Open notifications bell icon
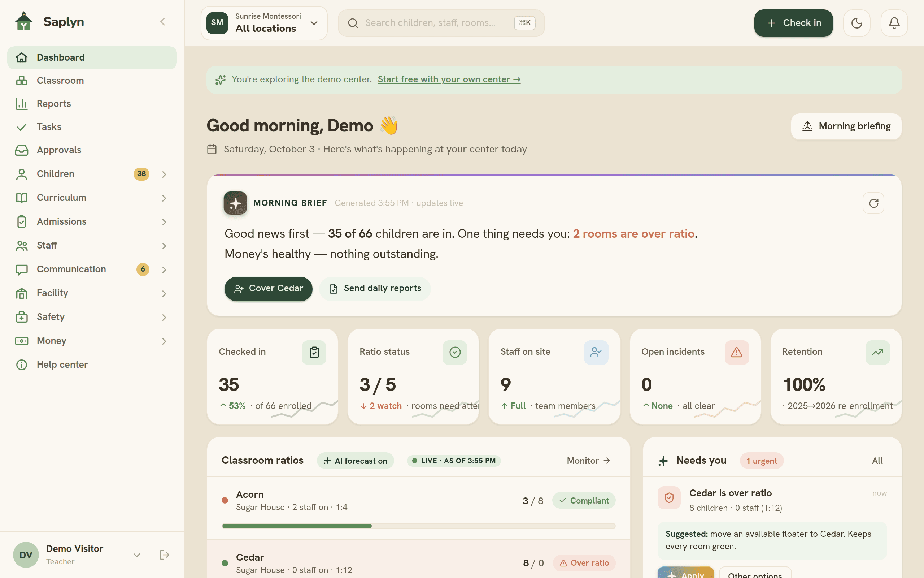Screen dimensions: 924x578 (x=894, y=23)
